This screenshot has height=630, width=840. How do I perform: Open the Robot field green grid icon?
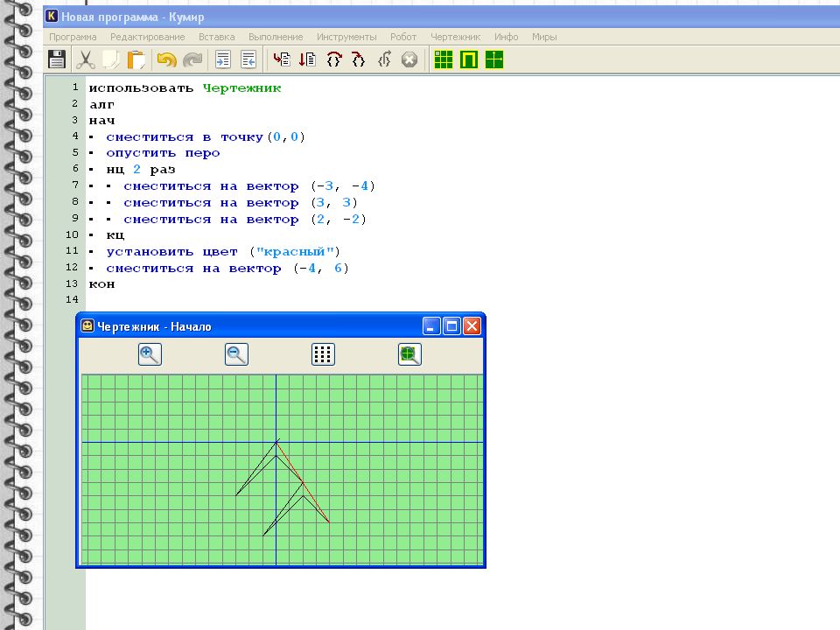coord(444,59)
